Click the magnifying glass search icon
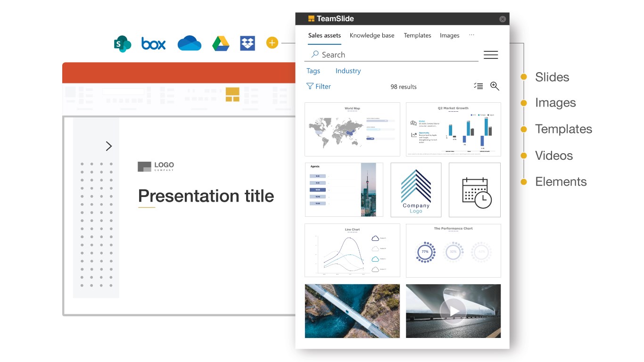Image resolution: width=644 pixels, height=362 pixels. click(315, 55)
